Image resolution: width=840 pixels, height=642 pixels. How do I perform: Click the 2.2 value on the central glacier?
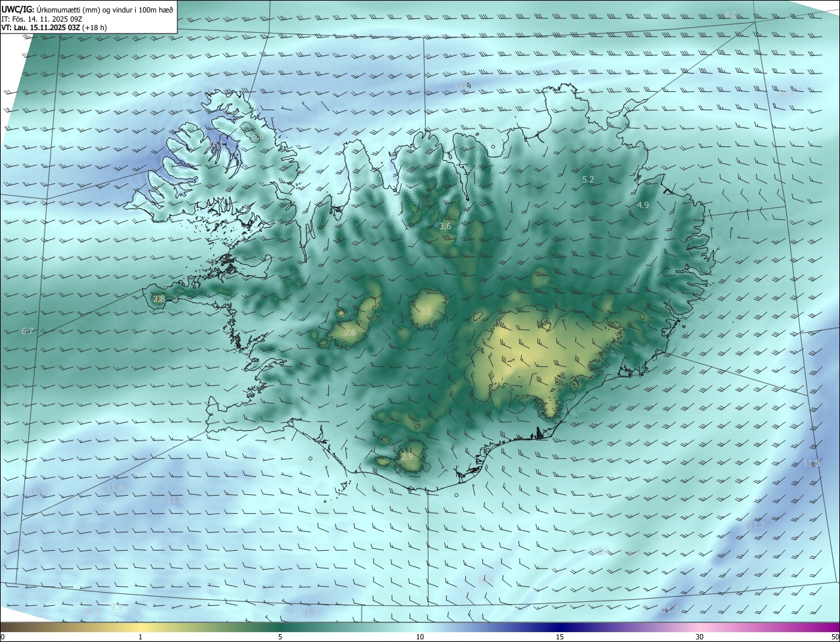click(425, 311)
